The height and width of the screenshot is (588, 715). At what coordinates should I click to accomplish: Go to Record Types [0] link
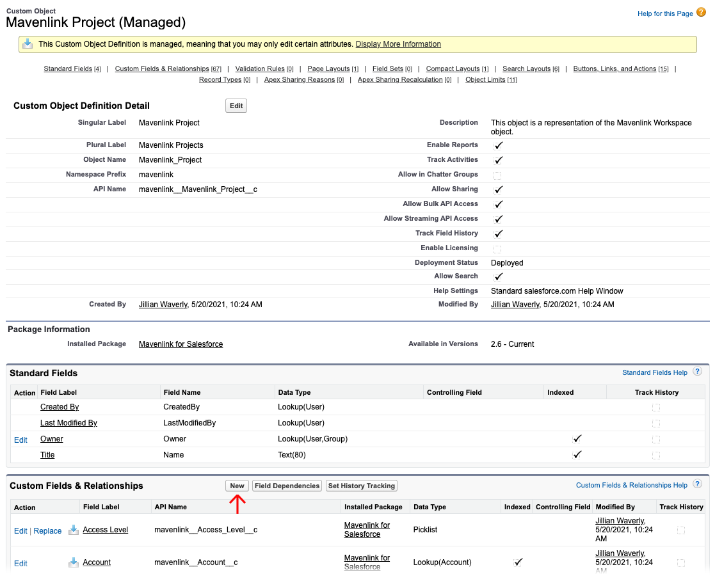pyautogui.click(x=224, y=80)
